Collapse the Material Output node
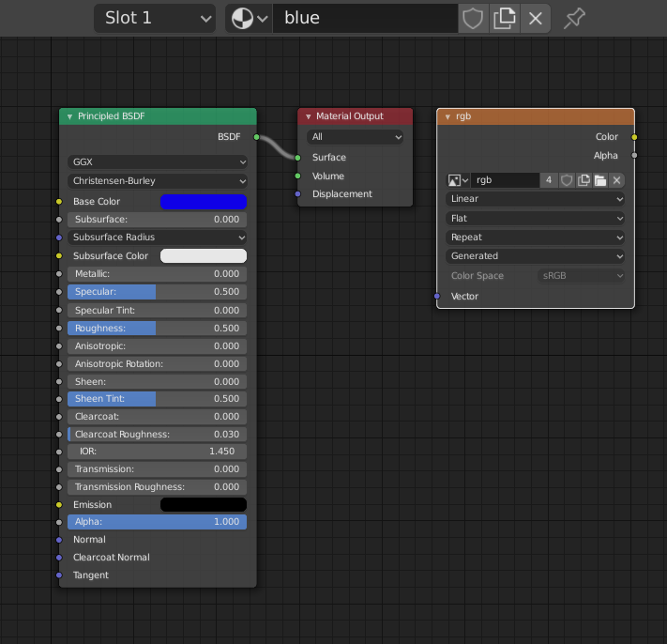Image resolution: width=667 pixels, height=644 pixels. coord(307,116)
